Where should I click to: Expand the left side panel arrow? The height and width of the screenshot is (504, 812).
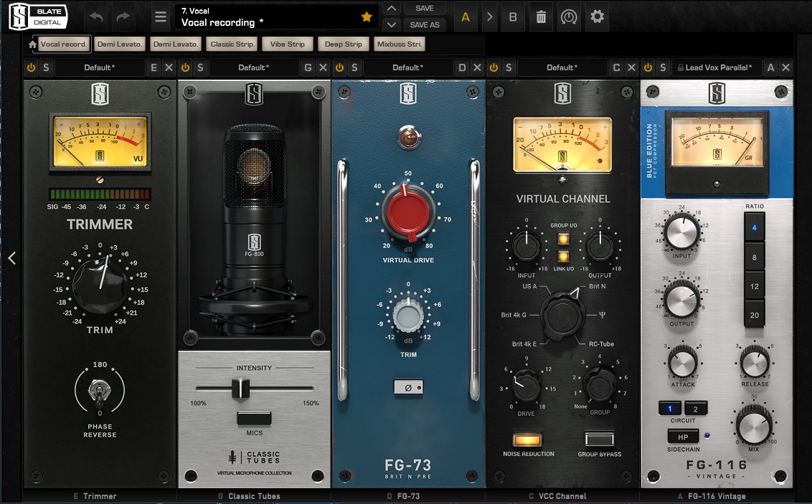12,257
